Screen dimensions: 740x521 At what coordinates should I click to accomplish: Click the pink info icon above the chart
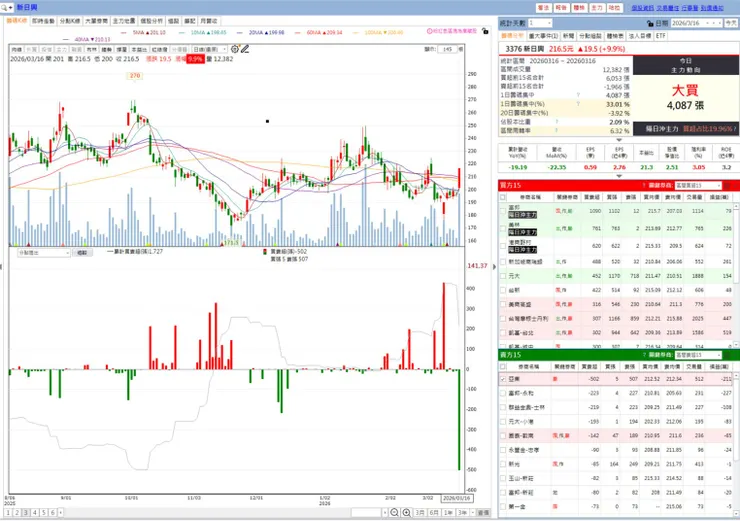click(429, 31)
